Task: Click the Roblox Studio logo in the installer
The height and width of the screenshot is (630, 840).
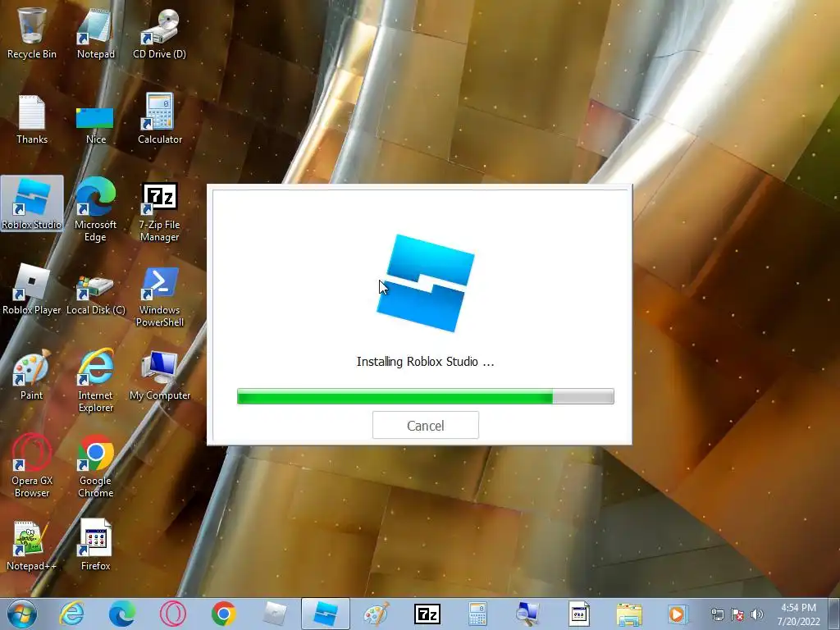Action: click(x=426, y=283)
